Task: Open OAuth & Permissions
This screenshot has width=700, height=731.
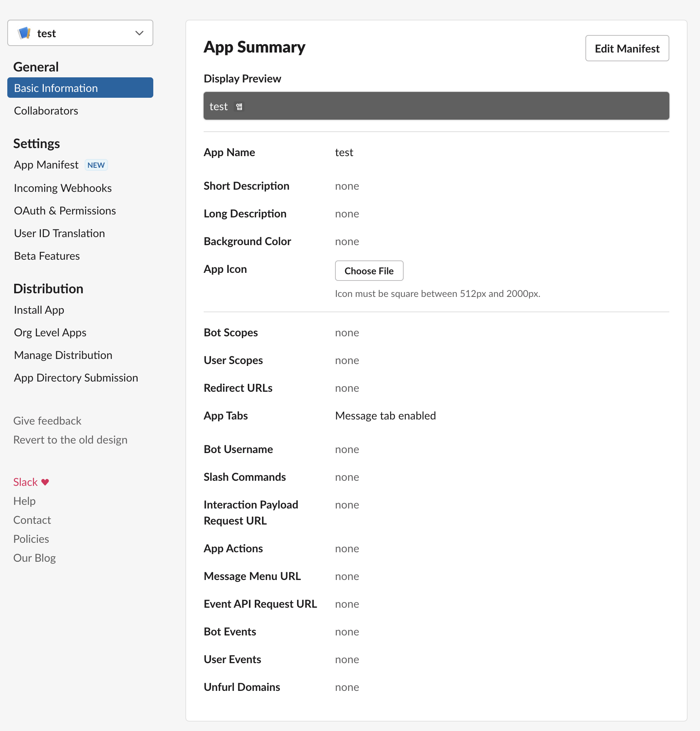Action: point(65,211)
